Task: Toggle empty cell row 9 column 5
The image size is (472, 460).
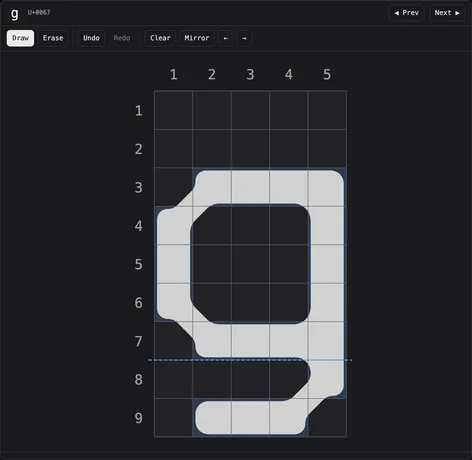Action: coord(327,418)
